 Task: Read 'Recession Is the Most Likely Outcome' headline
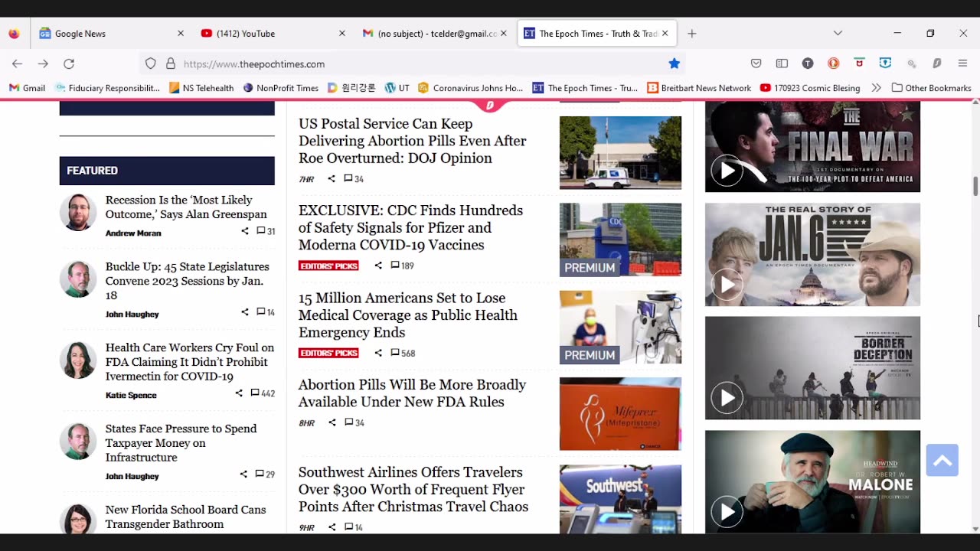point(186,207)
